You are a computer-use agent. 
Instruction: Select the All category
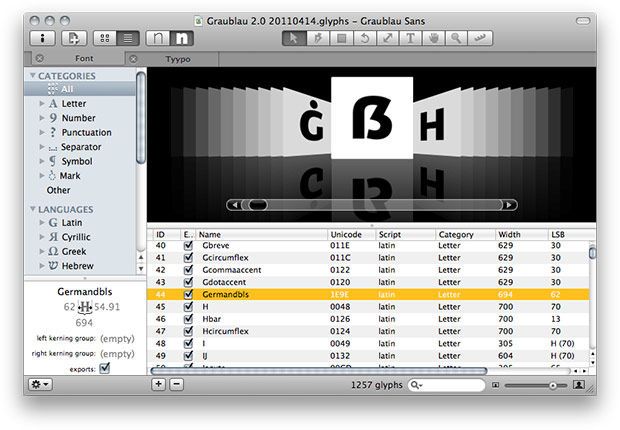click(80, 89)
